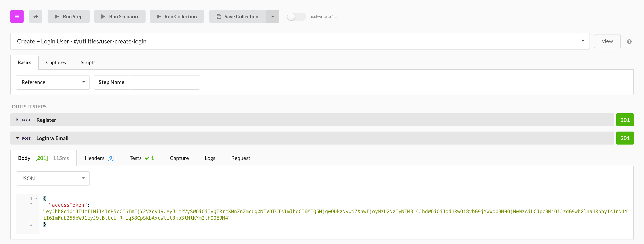Viewport: 644px width, 244px height.
Task: Run the entire collection
Action: [x=176, y=16]
